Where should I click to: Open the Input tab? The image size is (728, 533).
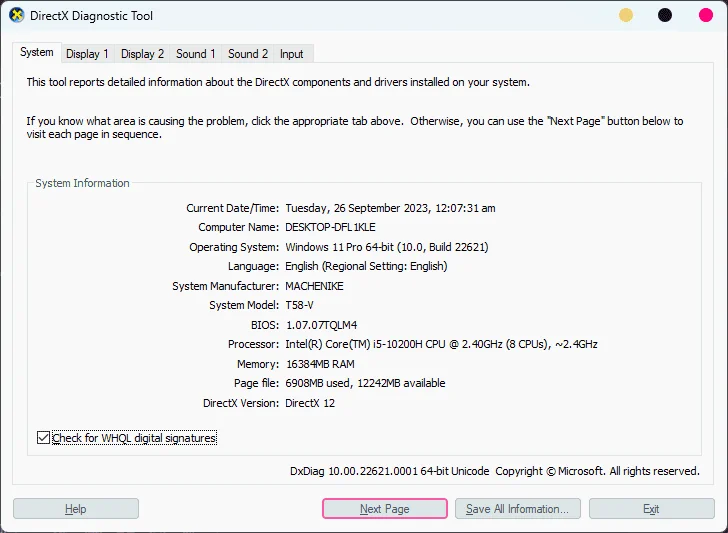coord(292,54)
